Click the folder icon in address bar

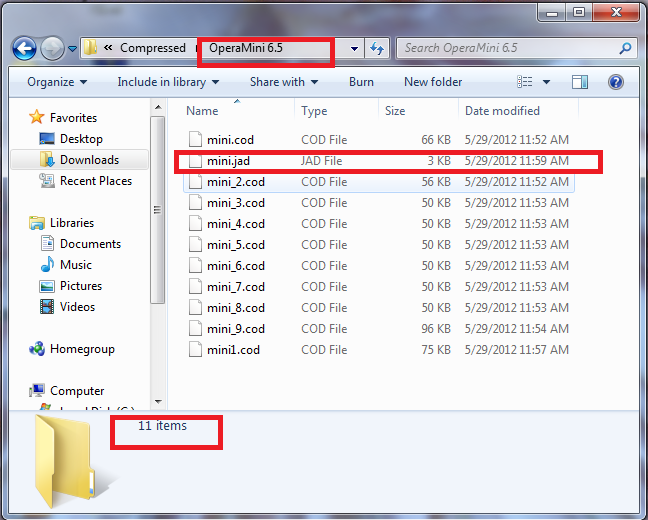click(91, 48)
